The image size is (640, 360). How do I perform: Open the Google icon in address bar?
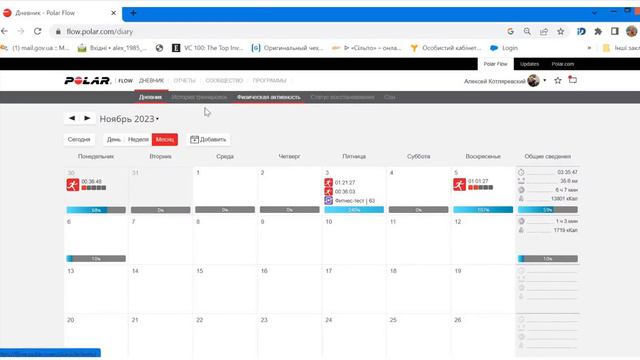tap(511, 31)
